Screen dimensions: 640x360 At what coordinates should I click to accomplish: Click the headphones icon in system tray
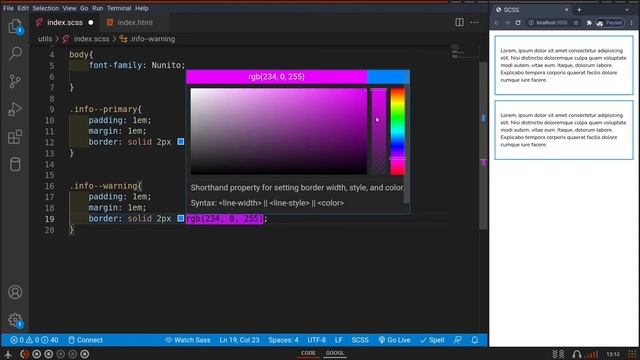[577, 354]
